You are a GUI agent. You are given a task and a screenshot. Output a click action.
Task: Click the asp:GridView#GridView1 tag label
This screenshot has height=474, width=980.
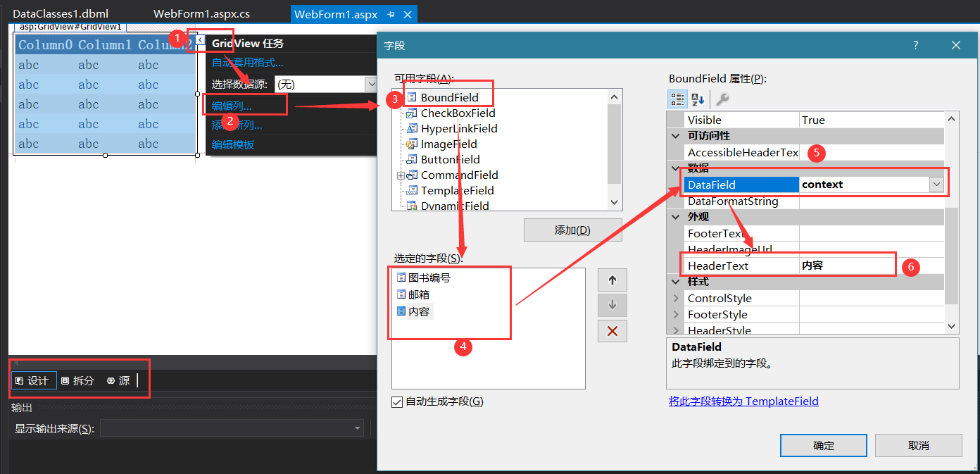pos(70,27)
